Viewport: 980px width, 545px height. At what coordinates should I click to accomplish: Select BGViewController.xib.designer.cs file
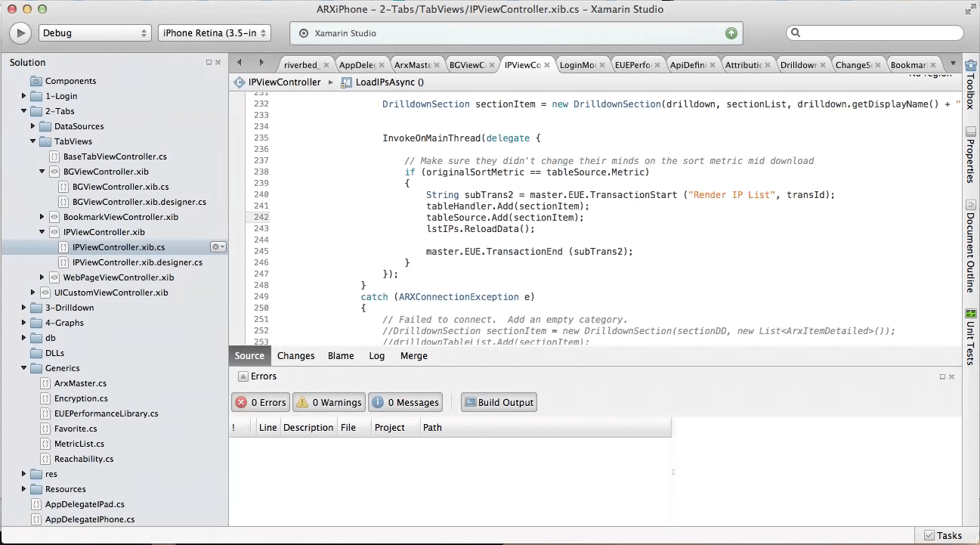[139, 202]
